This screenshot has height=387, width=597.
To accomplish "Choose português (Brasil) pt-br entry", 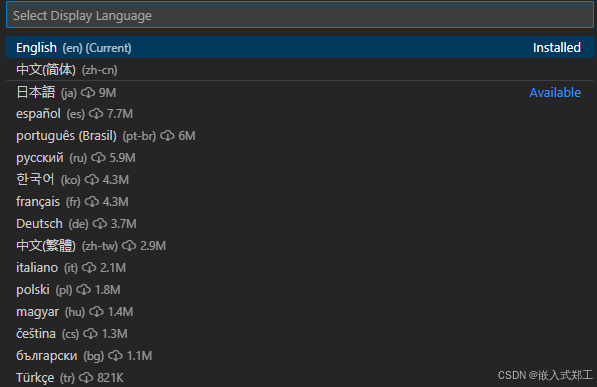I will 300,136.
